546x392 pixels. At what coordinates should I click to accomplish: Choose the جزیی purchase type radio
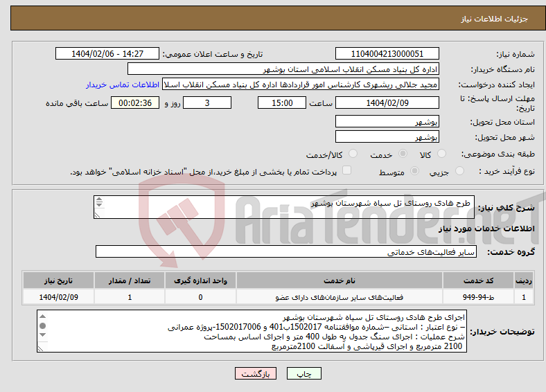(459, 170)
